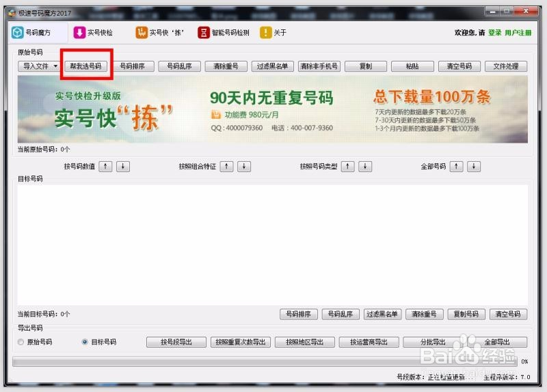Screen dimensions: 547x392
Task: Click the 按运营商导出 button
Action: [x=369, y=342]
